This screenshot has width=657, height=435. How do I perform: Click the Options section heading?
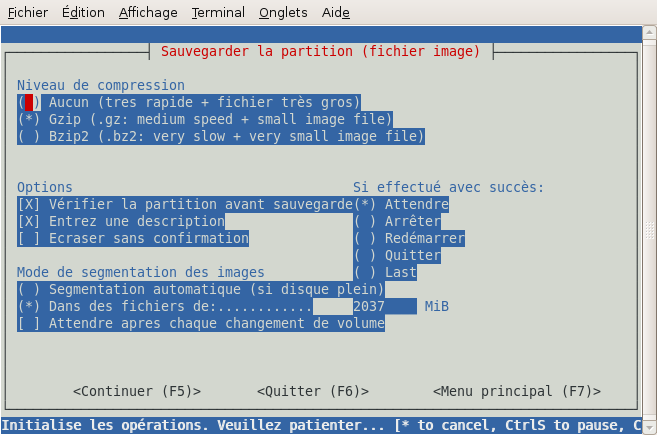click(45, 187)
